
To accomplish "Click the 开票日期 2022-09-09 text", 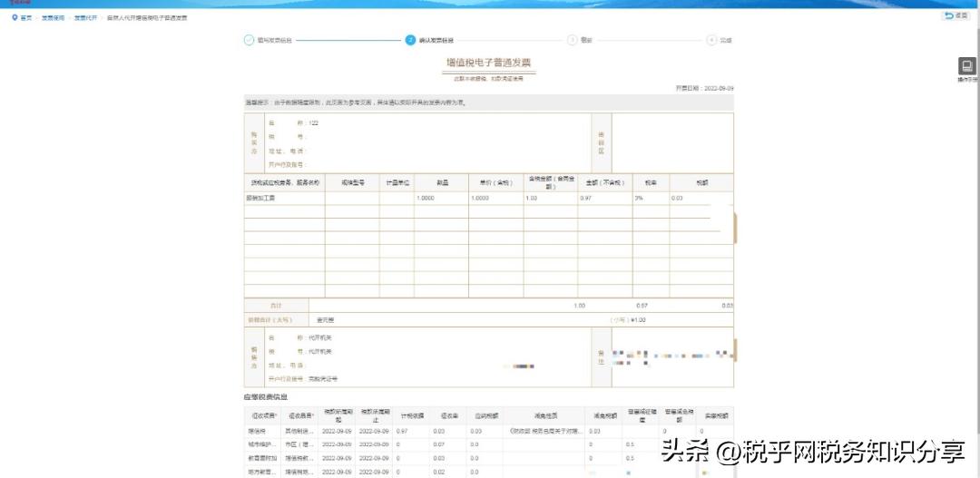I will point(704,89).
